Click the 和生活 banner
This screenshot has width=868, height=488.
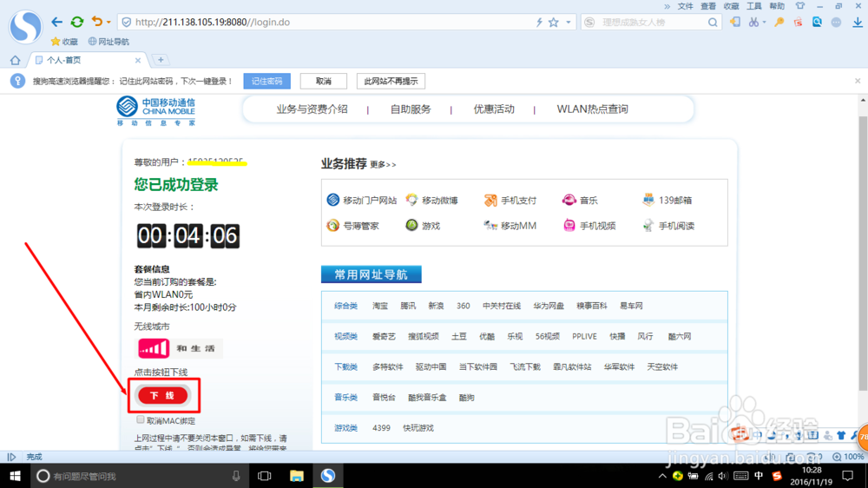pyautogui.click(x=178, y=348)
